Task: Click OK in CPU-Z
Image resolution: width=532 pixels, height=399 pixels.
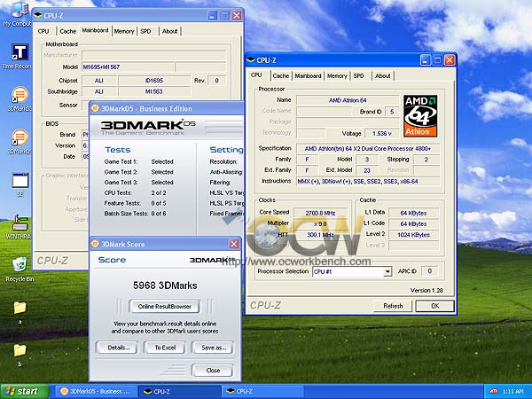Action: [x=435, y=306]
